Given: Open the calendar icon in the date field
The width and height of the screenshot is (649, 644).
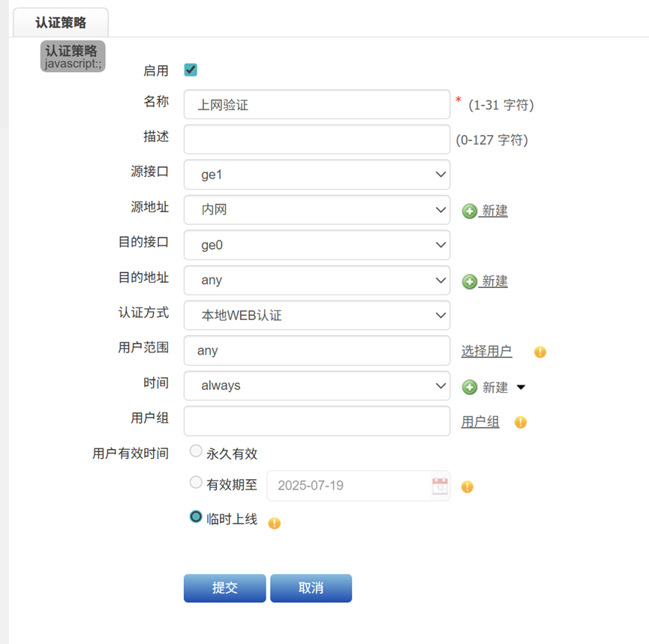Looking at the screenshot, I should point(440,486).
